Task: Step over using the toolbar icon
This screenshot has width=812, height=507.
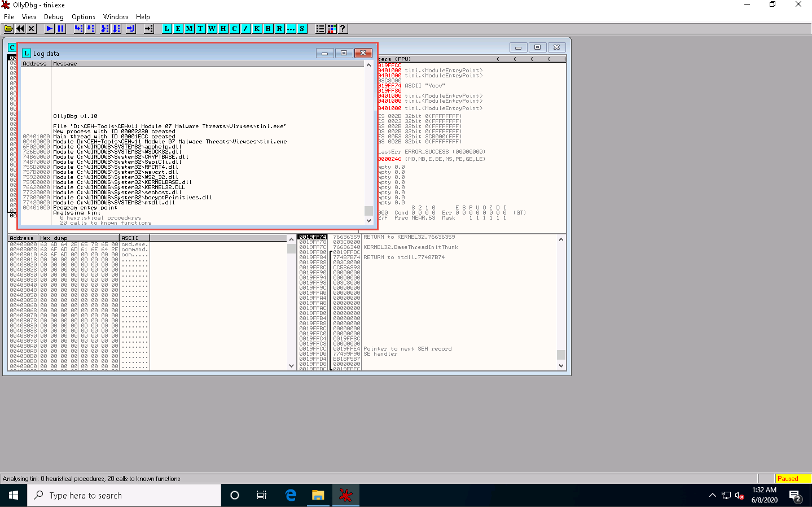Action: tap(90, 28)
